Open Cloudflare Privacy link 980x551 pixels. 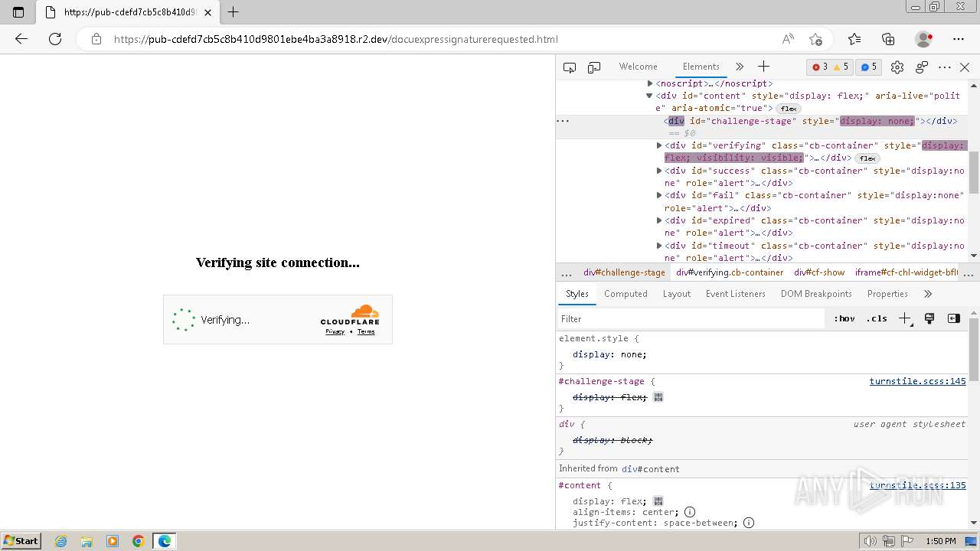tap(335, 331)
